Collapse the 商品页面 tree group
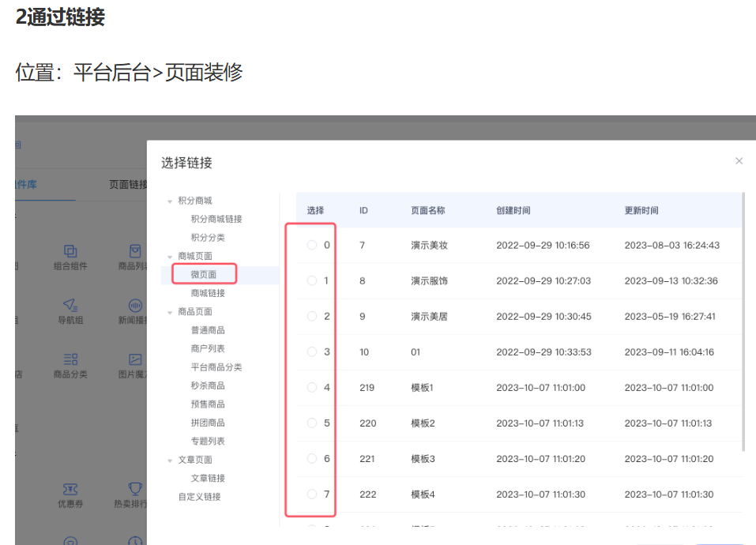This screenshot has width=756, height=545. (170, 312)
